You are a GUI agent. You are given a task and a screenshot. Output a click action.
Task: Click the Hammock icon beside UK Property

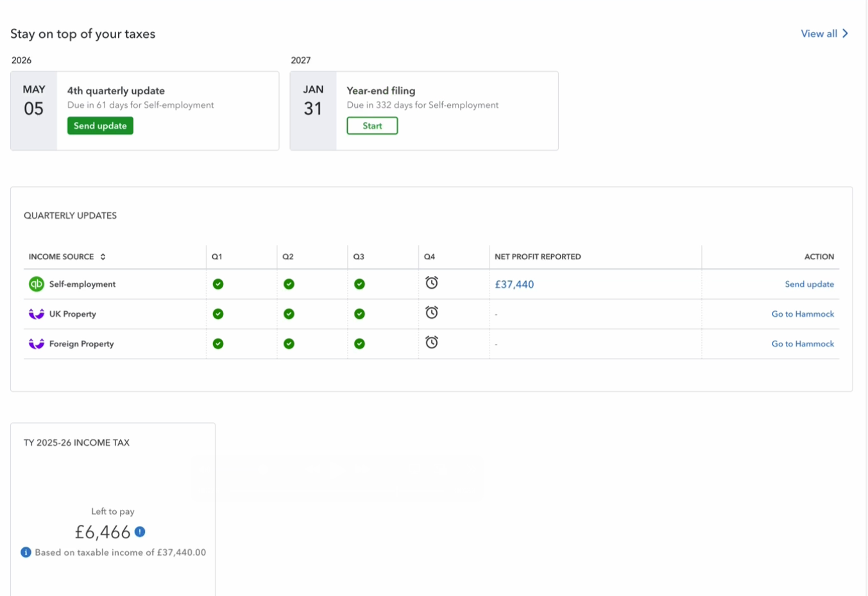37,314
